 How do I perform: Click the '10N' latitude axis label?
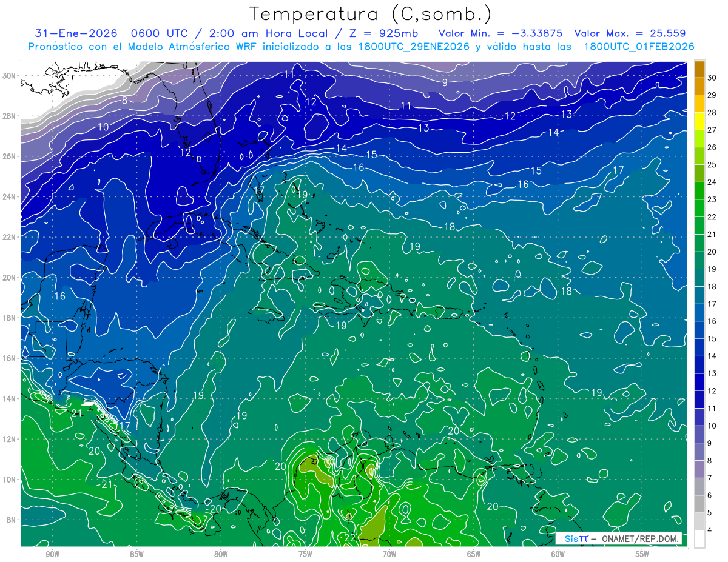(x=9, y=479)
